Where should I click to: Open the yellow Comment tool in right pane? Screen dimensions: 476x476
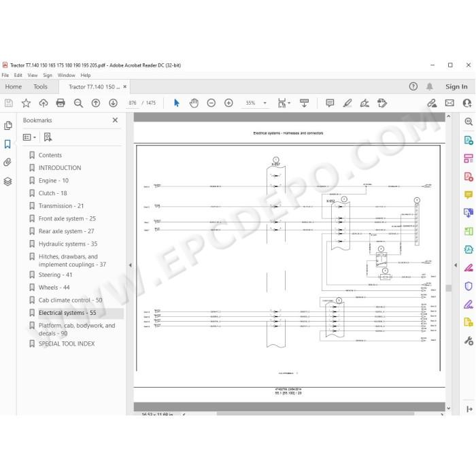pos(469,194)
